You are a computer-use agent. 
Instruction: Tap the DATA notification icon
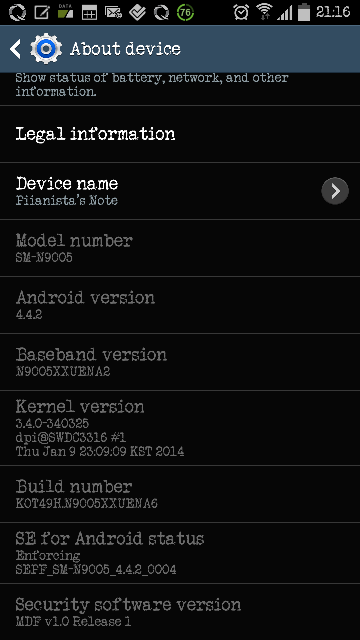pos(65,12)
